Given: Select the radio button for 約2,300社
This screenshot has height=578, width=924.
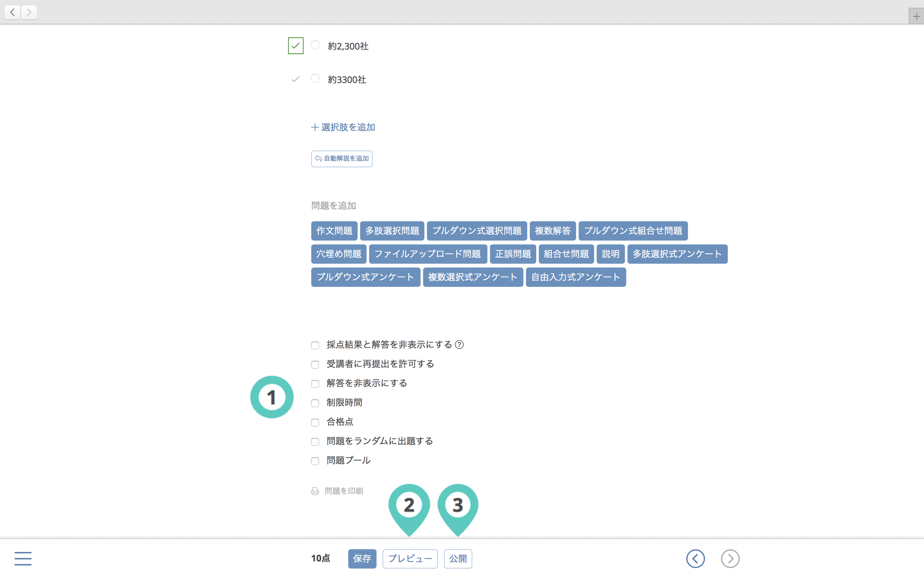Looking at the screenshot, I should click(x=315, y=45).
